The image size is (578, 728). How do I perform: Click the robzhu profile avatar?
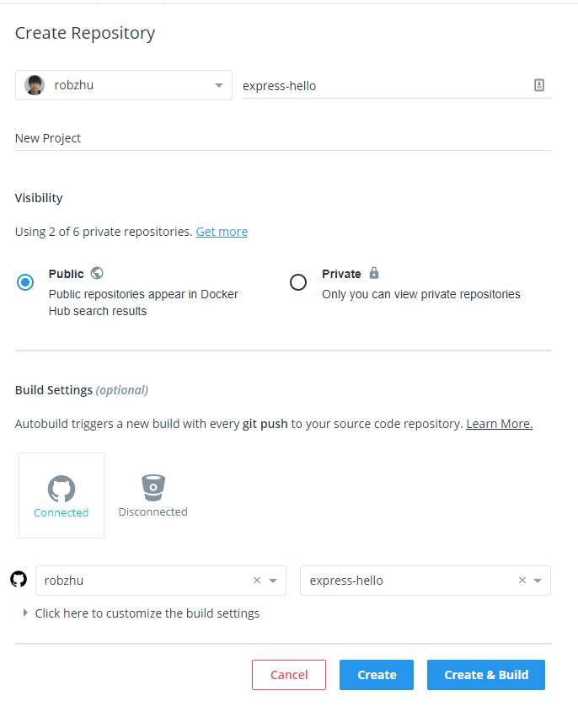[x=34, y=85]
